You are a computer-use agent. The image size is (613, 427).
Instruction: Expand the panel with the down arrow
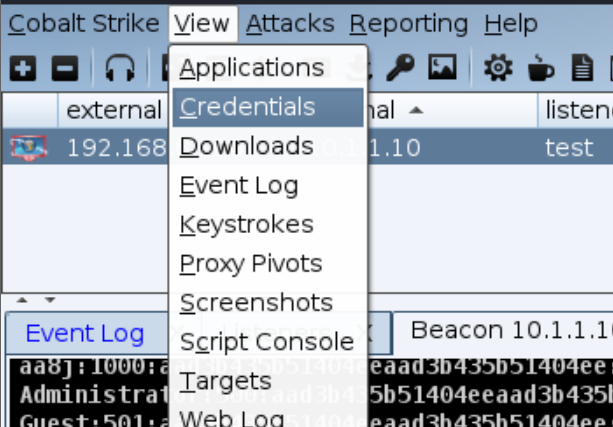(50, 300)
